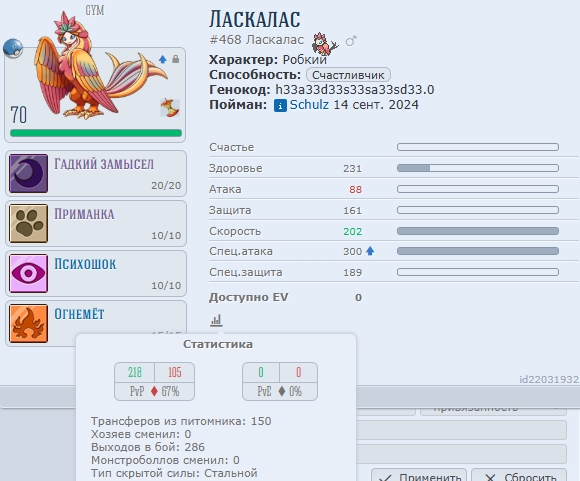Click the Атака value 88
Viewport: 580px width, 481px height.
[x=355, y=189]
